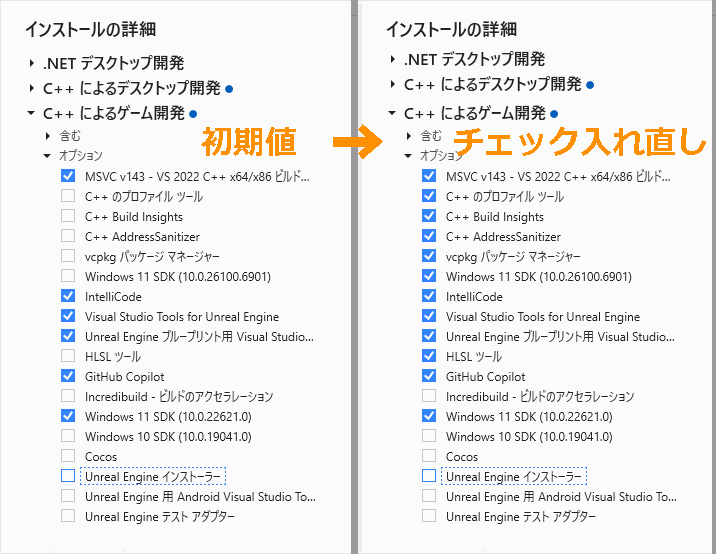Uncheck Windows 11 SDK (10.0.26100.6901) in right panel
This screenshot has width=716, height=554.
pyautogui.click(x=429, y=276)
